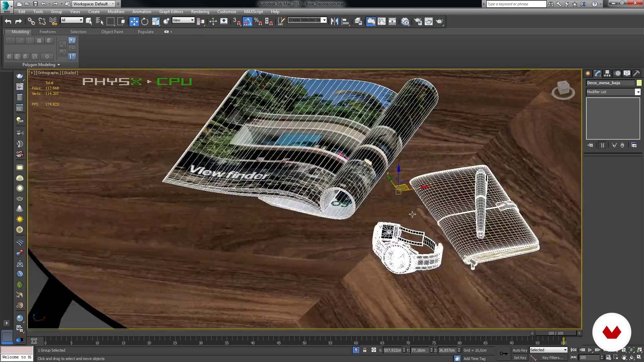Open the Hierarchy command panel tab
Viewport: 644px width, 362px height.
pos(607,73)
